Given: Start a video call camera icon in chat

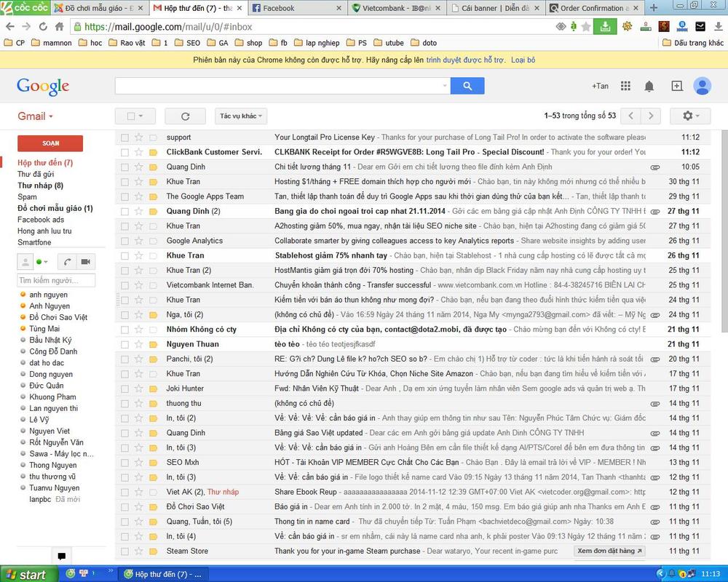Looking at the screenshot, I should point(85,262).
